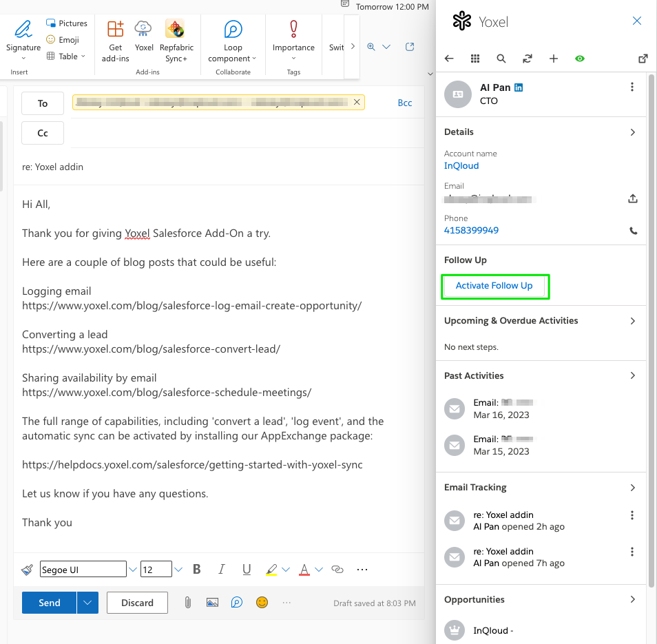Pop out the compose window
Viewport: 657px width, 644px height.
pos(410,47)
